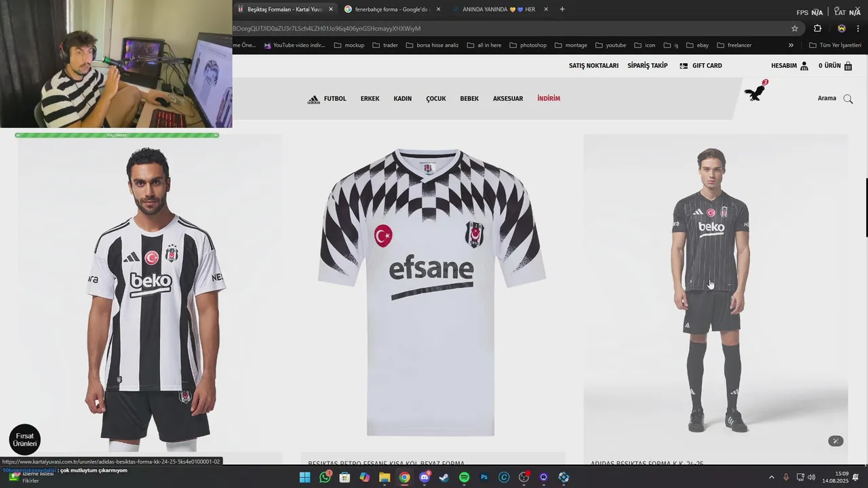
Task: Open the all in here bookmark folder
Action: click(x=484, y=45)
